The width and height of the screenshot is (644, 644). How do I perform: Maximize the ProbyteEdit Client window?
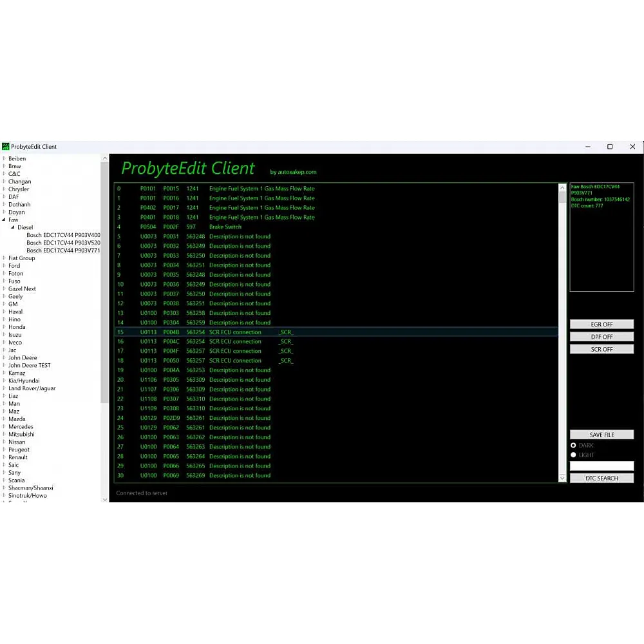tap(610, 147)
